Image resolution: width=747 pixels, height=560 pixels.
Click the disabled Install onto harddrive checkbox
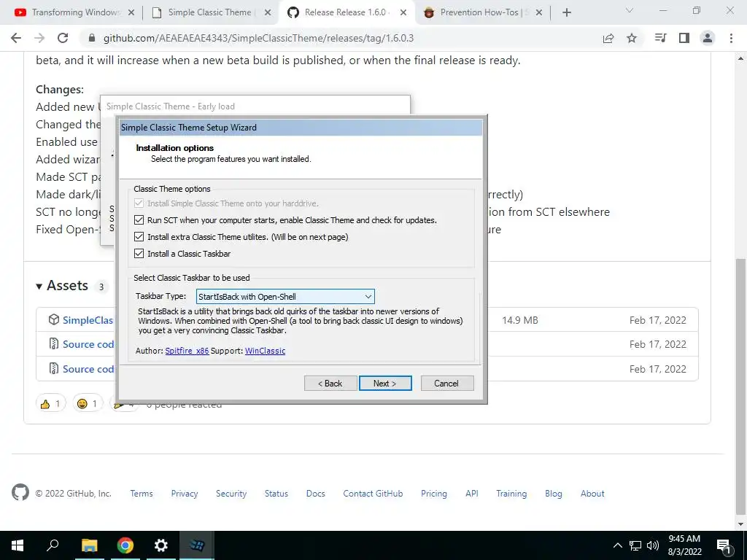(139, 203)
